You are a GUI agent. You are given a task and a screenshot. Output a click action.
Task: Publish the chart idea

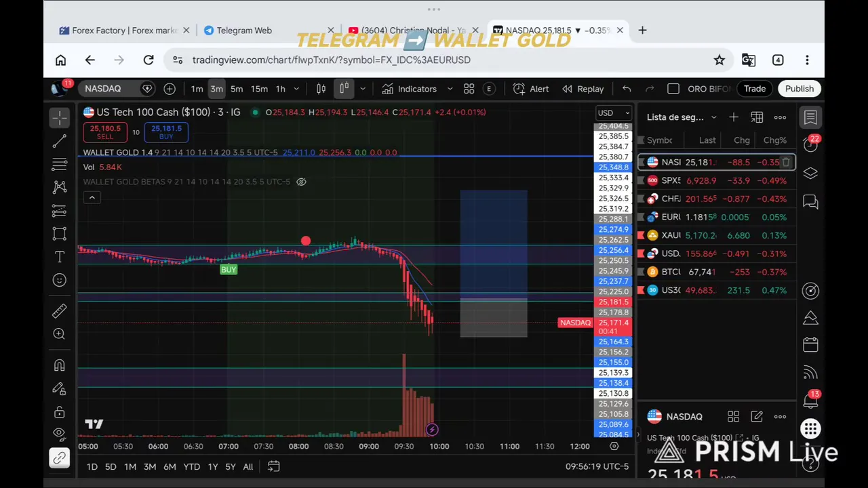[x=800, y=89]
